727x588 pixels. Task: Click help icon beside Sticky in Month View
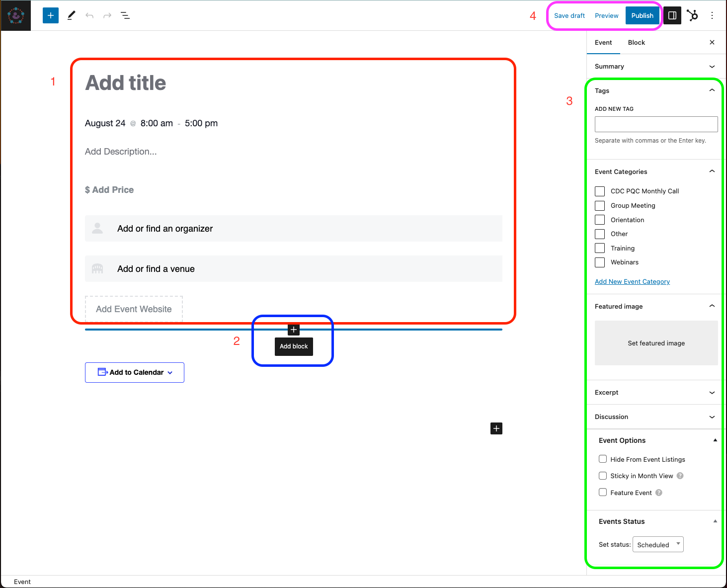(680, 476)
